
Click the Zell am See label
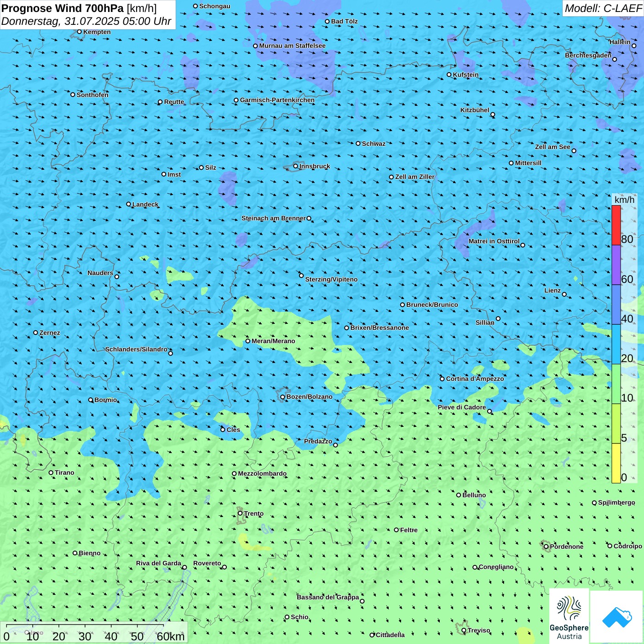tap(552, 147)
